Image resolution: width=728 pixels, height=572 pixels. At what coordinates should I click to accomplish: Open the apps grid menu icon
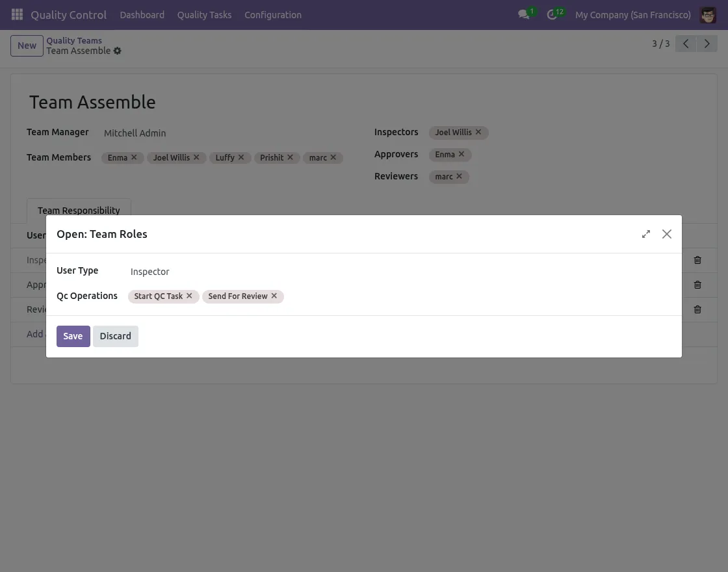click(17, 14)
